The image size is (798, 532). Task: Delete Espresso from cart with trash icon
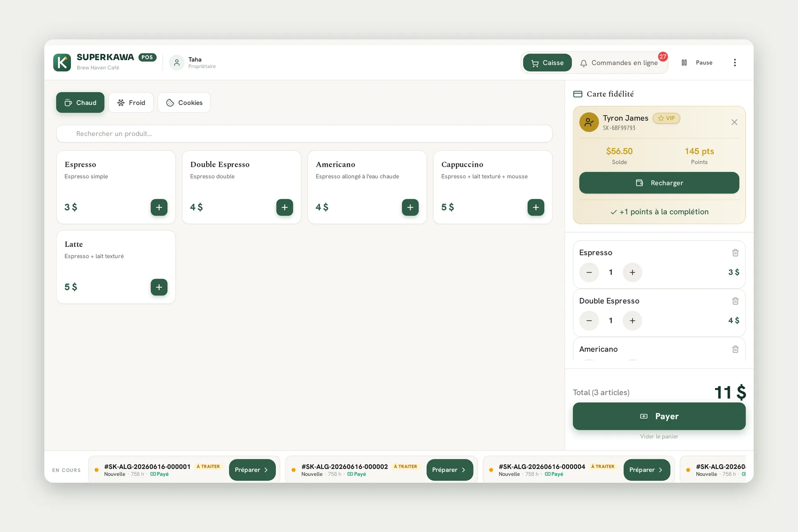click(735, 253)
